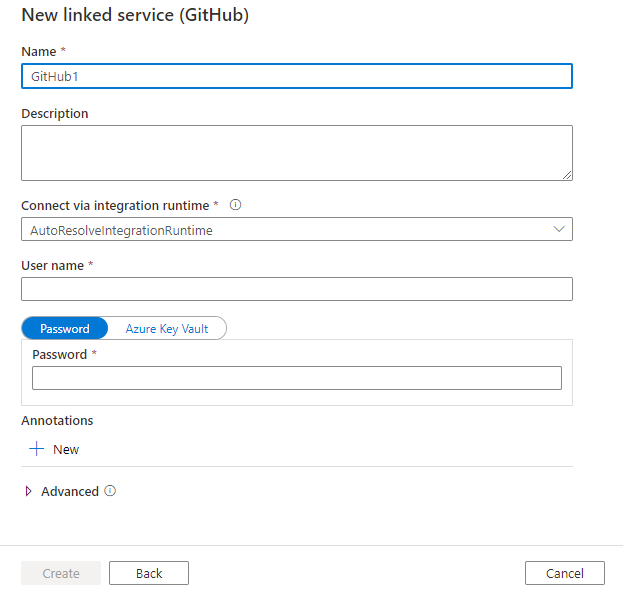Click the User name field label

pos(54,265)
